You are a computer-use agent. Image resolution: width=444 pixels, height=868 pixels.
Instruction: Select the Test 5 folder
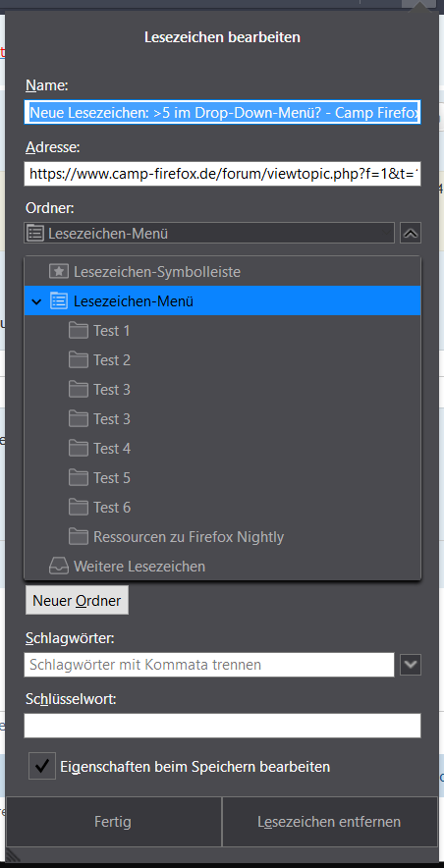223,478
